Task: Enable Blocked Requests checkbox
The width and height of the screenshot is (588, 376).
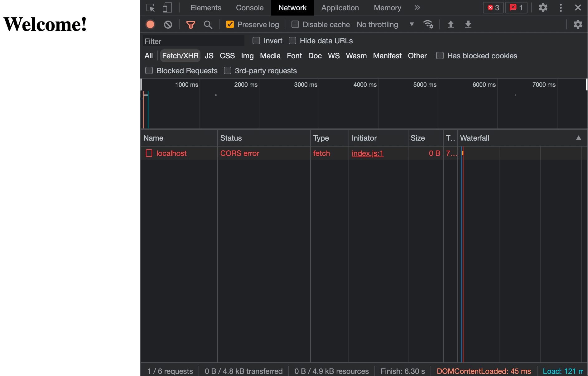Action: (x=149, y=70)
